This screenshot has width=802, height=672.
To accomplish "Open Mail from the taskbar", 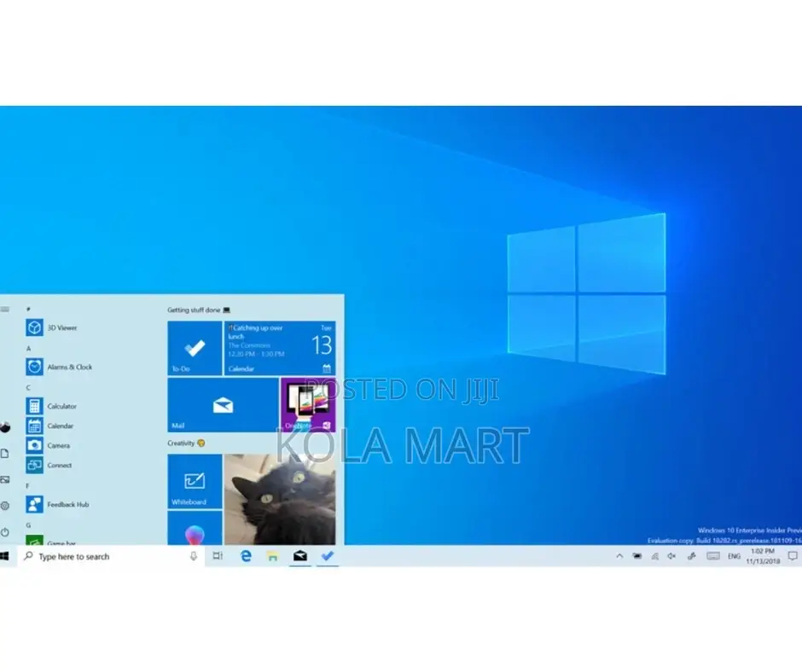I will tap(300, 556).
